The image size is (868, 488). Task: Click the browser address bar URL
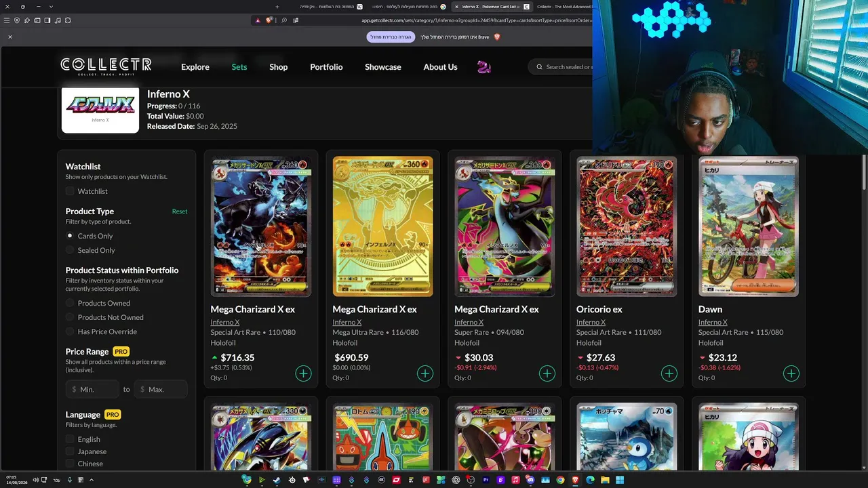(476, 20)
